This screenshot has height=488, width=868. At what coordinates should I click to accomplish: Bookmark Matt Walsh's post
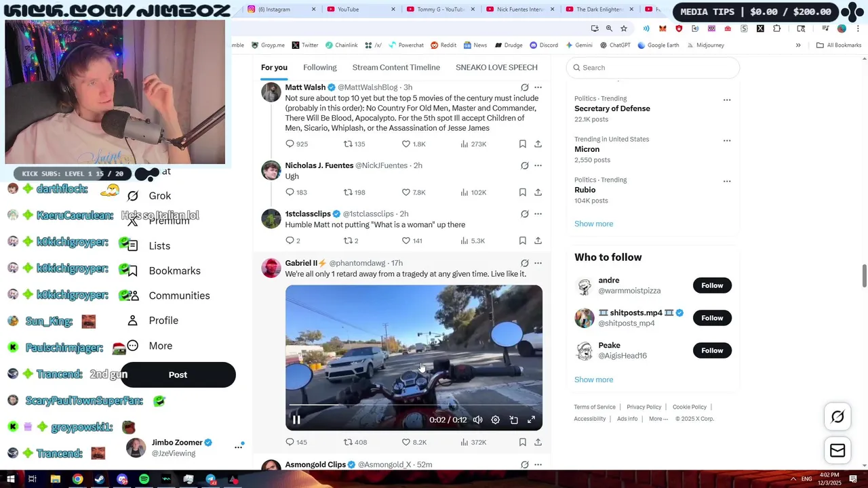point(522,144)
